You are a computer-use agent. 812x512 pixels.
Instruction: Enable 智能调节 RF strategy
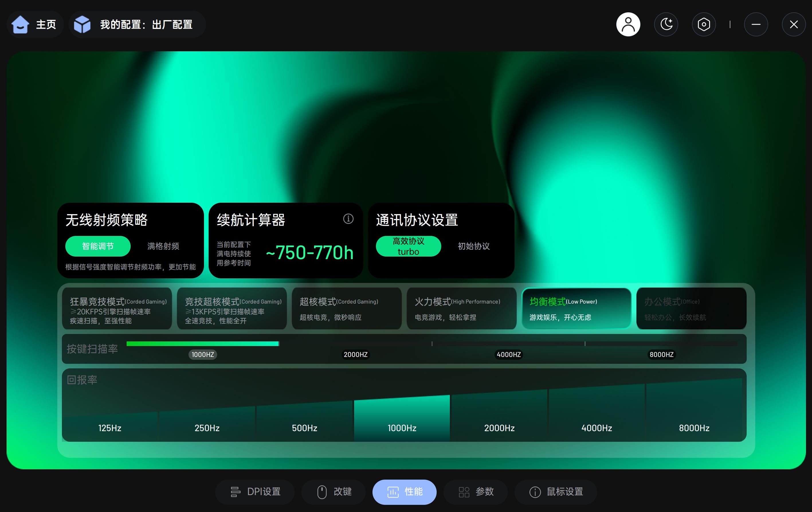point(98,246)
